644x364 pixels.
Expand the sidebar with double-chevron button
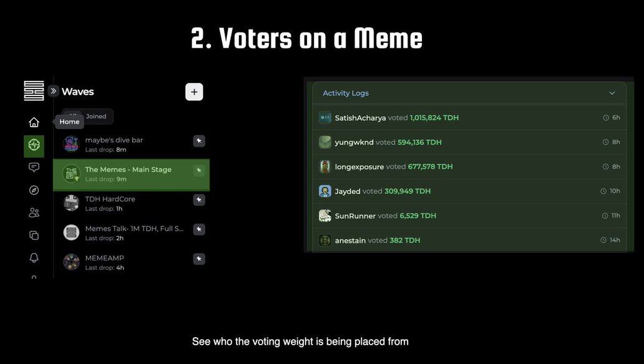(x=54, y=91)
